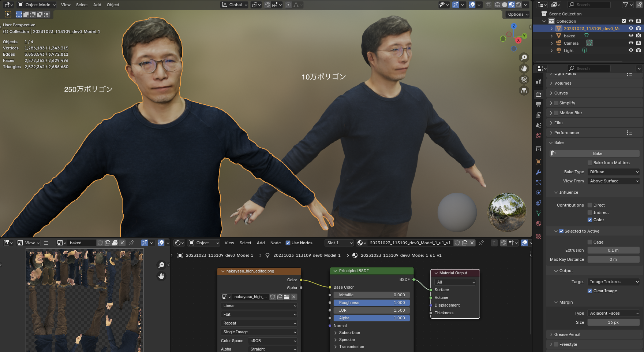Open the Color Space sRGB dropdown
The width and height of the screenshot is (644, 352).
pos(273,341)
